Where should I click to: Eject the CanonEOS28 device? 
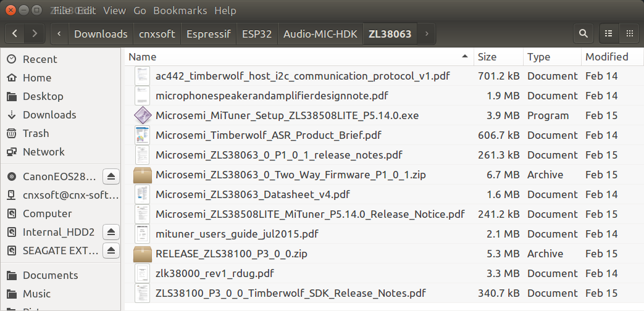(x=111, y=177)
